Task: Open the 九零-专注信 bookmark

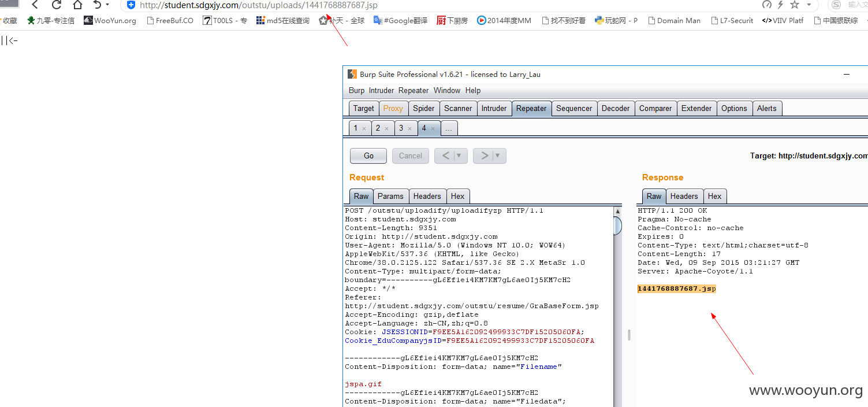Action: click(x=51, y=20)
